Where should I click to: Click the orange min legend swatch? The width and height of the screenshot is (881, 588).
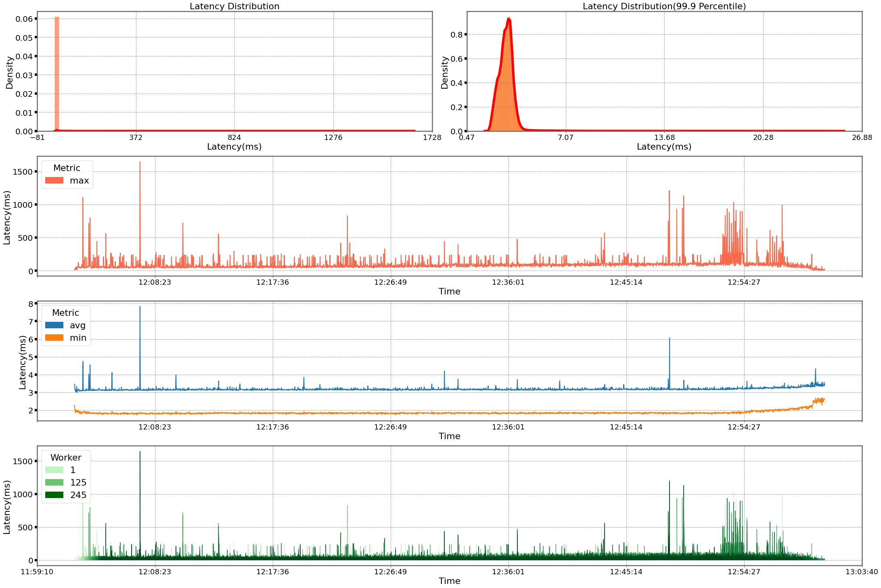point(54,338)
